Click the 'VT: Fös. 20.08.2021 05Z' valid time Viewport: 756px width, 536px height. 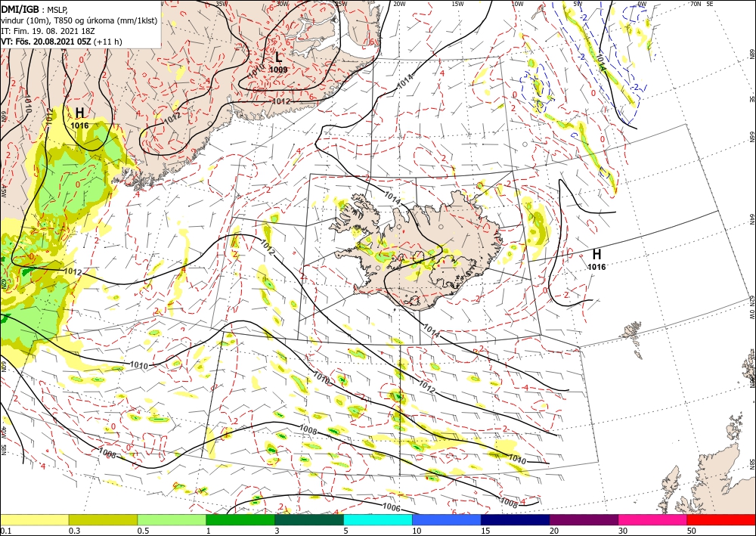(46, 42)
